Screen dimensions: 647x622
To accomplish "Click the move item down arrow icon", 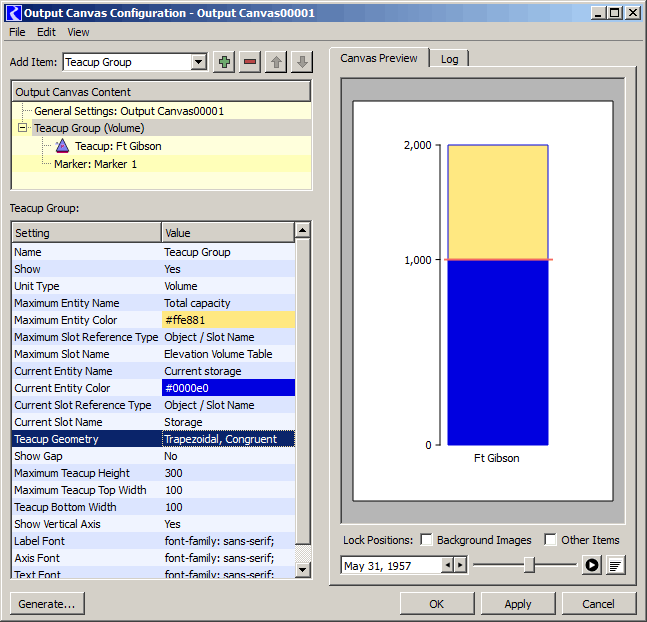I will [x=302, y=62].
